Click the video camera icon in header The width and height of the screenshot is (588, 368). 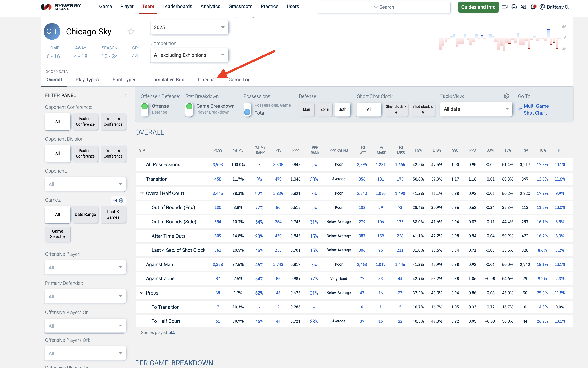click(504, 7)
